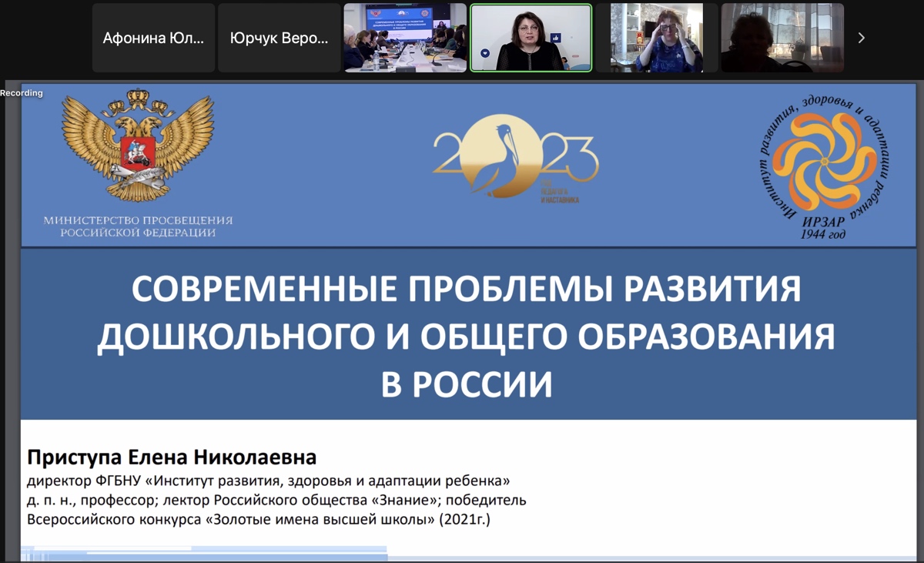Click the orange swirl ИРЗАР logo
Image resolution: width=924 pixels, height=563 pixels.
pyautogui.click(x=822, y=163)
